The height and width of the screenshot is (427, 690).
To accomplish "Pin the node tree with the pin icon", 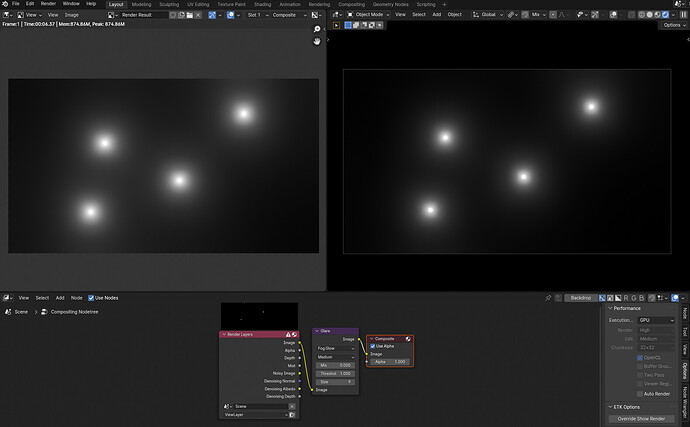I will (x=548, y=298).
